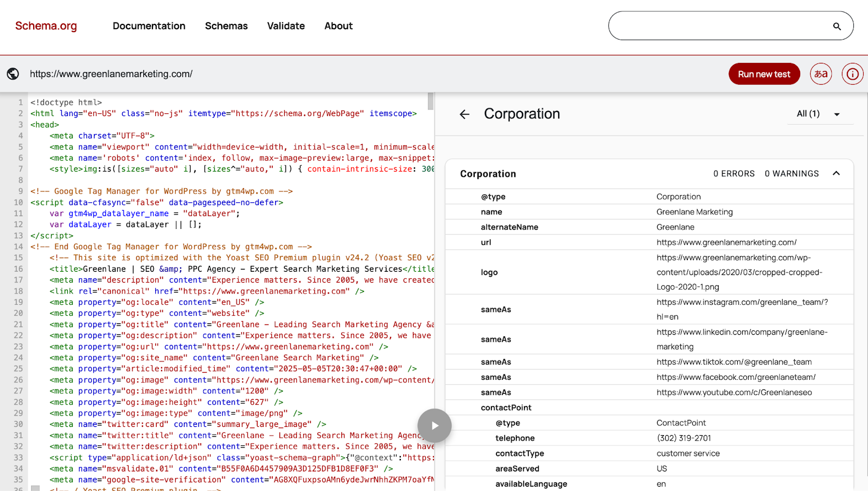The image size is (868, 491).
Task: Go to the Validate page
Action: click(x=286, y=26)
